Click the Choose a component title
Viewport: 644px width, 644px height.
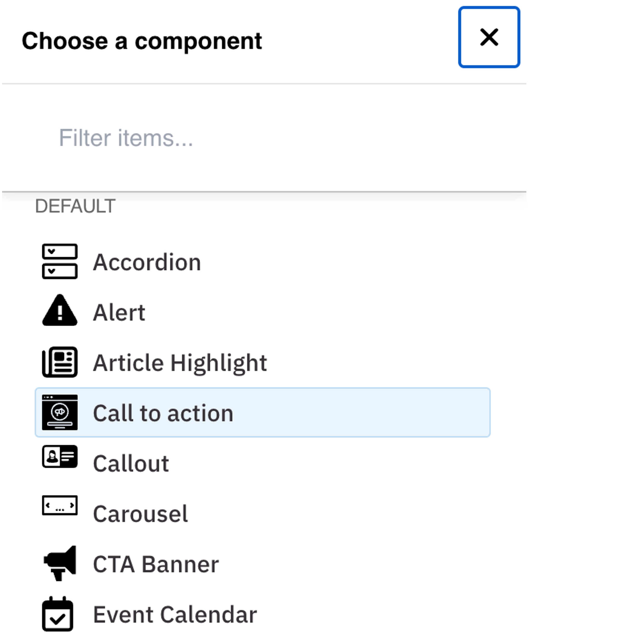coord(142,41)
